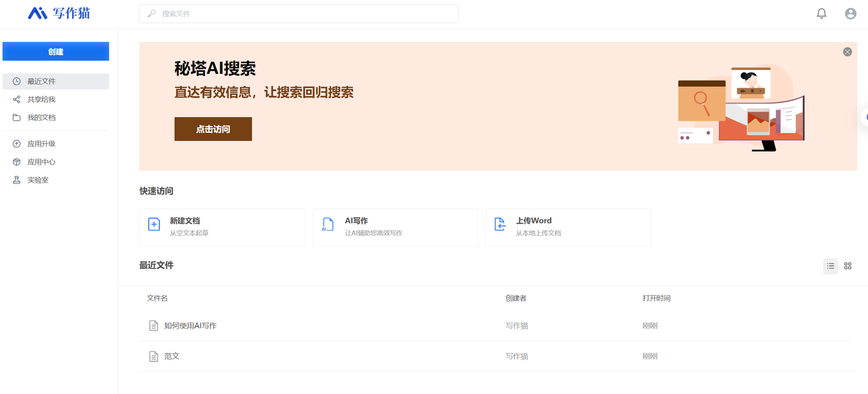868x394 pixels.
Task: Click the 应用中心 cube icon
Action: (x=17, y=162)
